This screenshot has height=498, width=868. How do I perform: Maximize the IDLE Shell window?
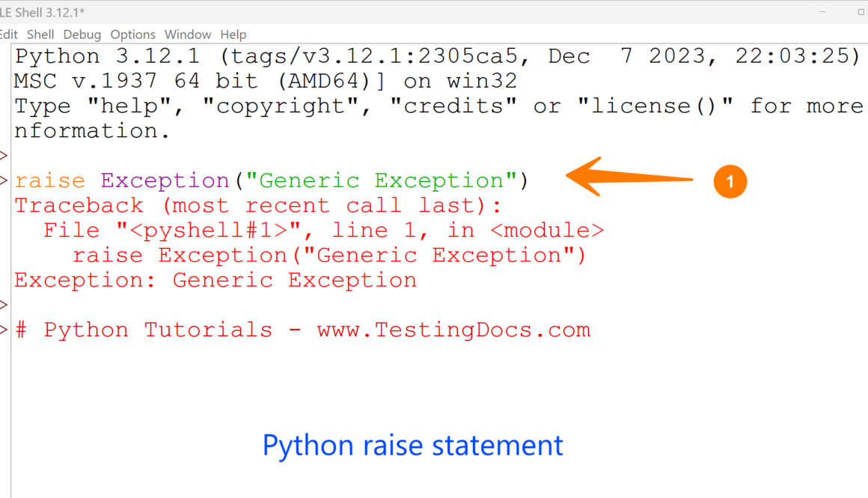point(841,13)
